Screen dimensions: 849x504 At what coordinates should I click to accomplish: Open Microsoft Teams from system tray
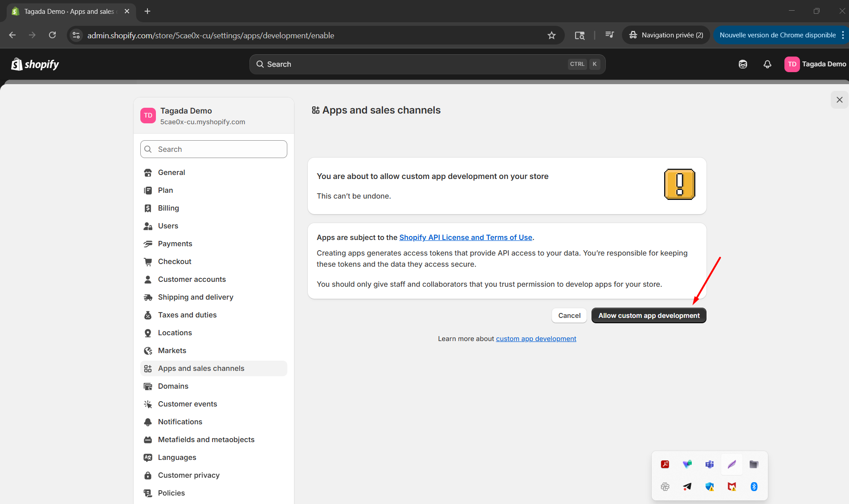[709, 464]
